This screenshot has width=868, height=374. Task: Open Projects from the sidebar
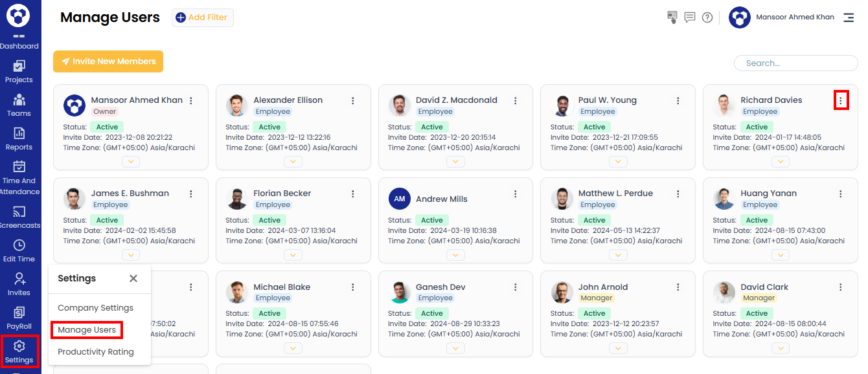[x=19, y=71]
